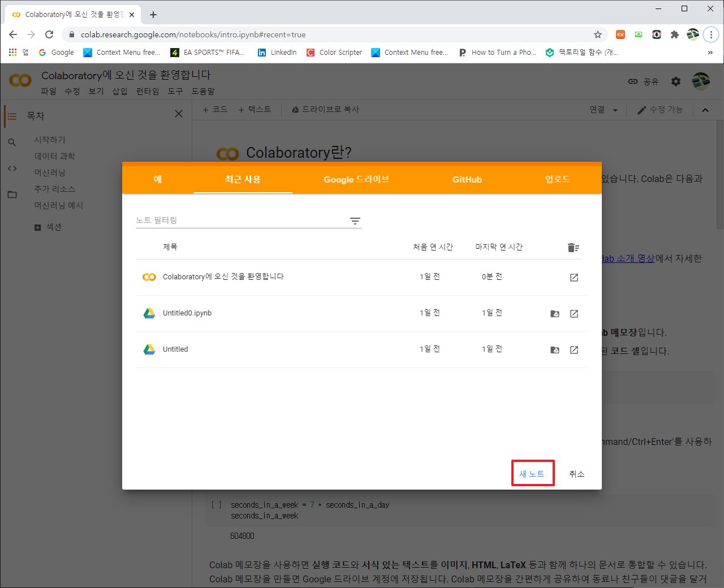Open the Google 드라이브 tab
724x588 pixels.
(x=356, y=179)
